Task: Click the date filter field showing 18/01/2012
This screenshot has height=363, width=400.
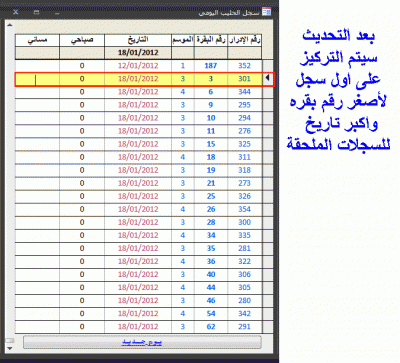Action: click(138, 53)
